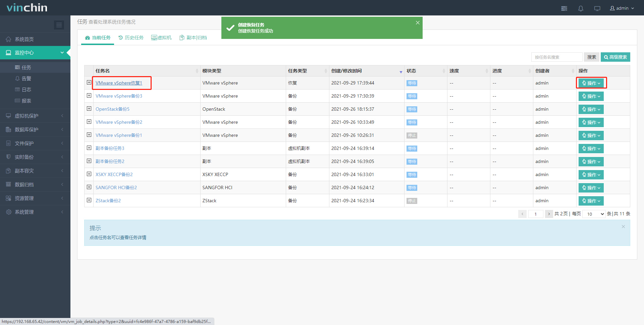The image size is (644, 325).
Task: Open 操作 menu for VMware vSphere恢复1
Action: (591, 83)
